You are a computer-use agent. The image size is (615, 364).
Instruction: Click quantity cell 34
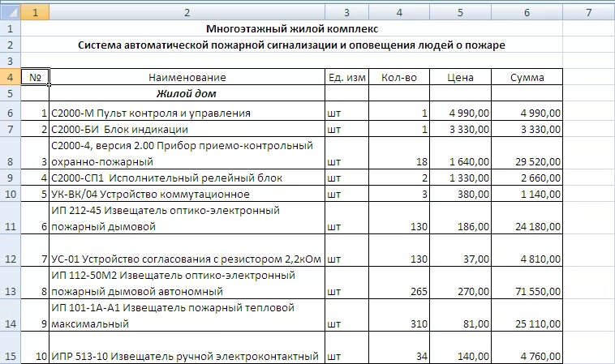click(399, 348)
